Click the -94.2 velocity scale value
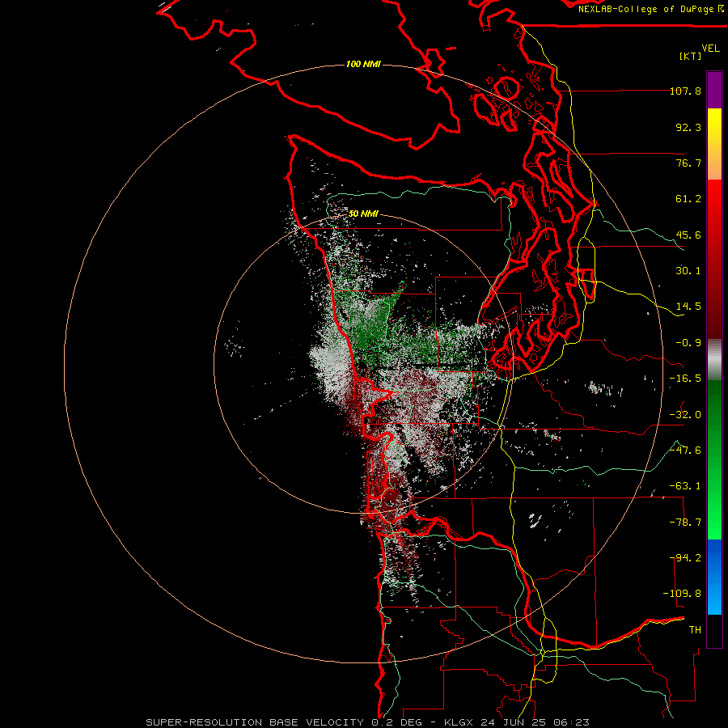 pyautogui.click(x=685, y=558)
